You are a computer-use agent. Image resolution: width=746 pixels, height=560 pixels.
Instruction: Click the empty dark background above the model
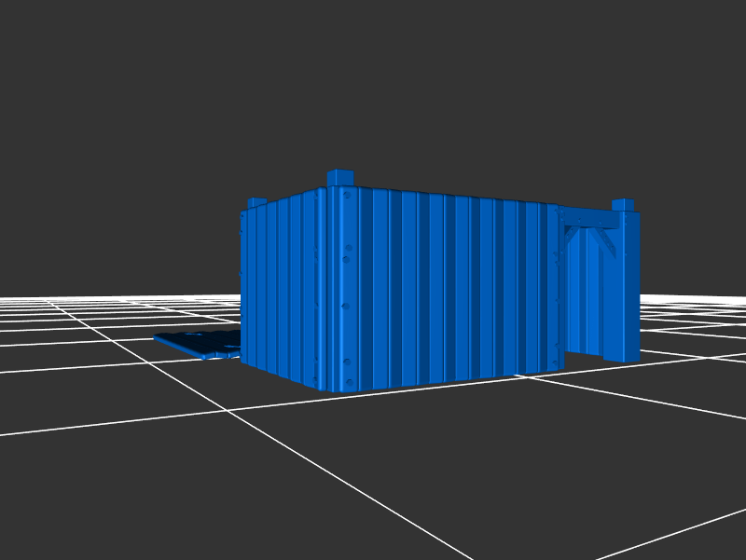[373, 84]
